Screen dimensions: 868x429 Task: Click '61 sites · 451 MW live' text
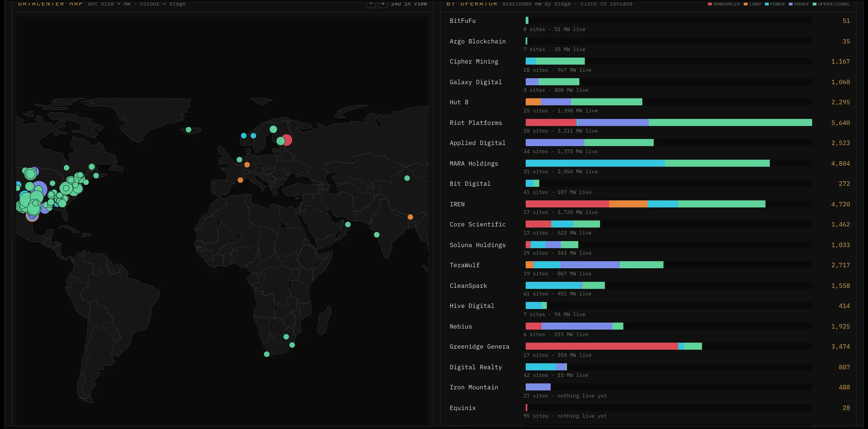(557, 294)
